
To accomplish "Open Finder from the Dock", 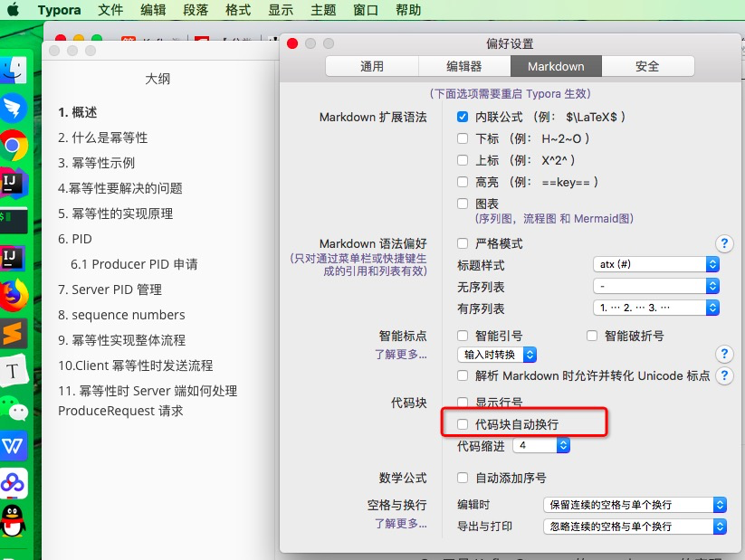I will [x=14, y=71].
